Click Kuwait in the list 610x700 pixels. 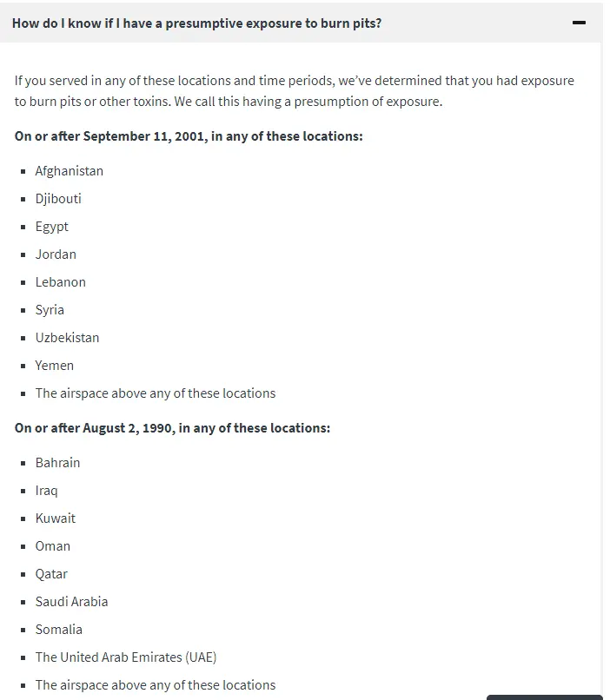55,518
